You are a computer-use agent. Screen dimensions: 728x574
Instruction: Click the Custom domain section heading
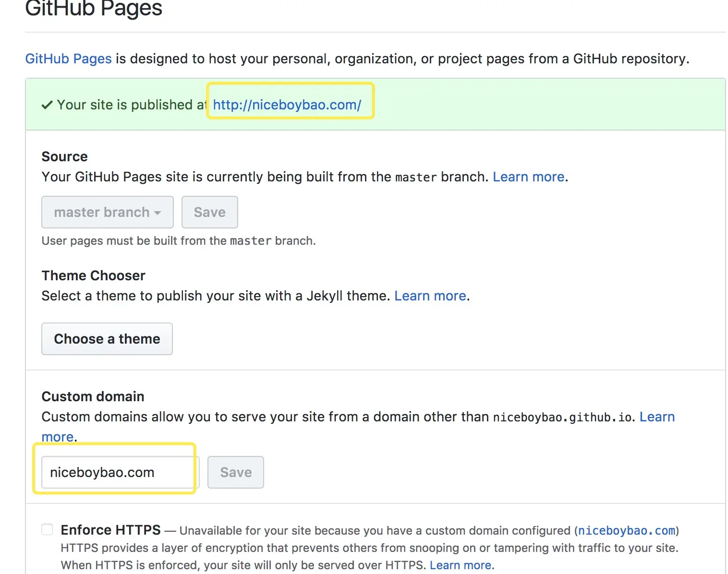pyautogui.click(x=93, y=396)
